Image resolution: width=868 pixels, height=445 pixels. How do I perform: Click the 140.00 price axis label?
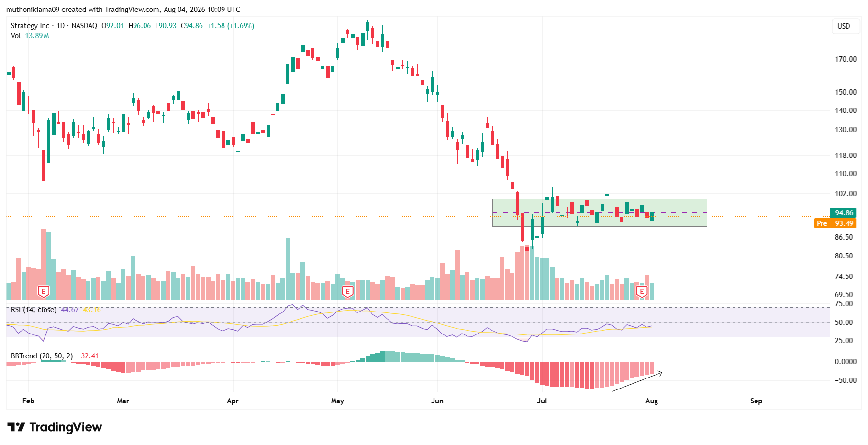coord(846,111)
